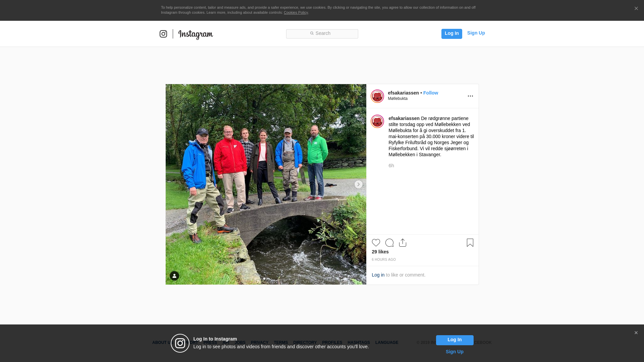
Task: Click the group photo on the bridge
Action: pyautogui.click(x=266, y=184)
